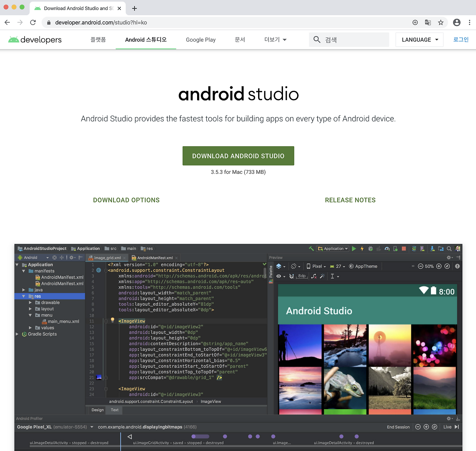Click zoom in plus next to 50%
The height and width of the screenshot is (451, 476).
(x=439, y=266)
